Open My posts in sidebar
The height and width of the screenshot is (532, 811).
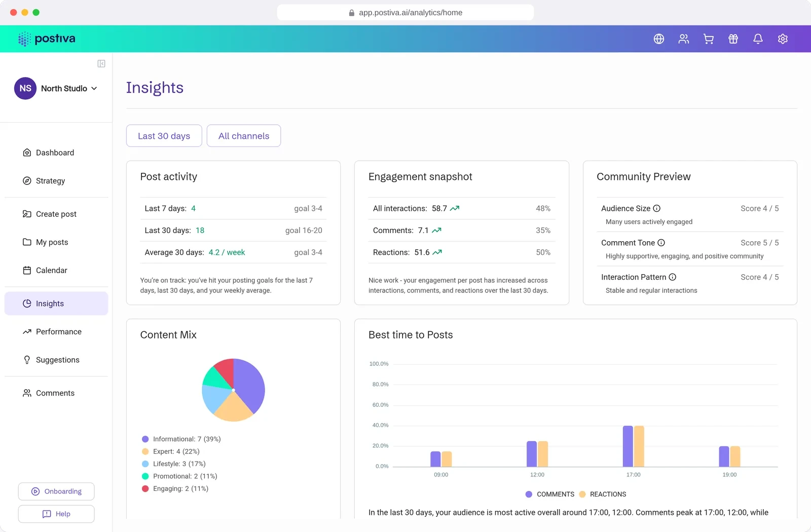coord(56,242)
